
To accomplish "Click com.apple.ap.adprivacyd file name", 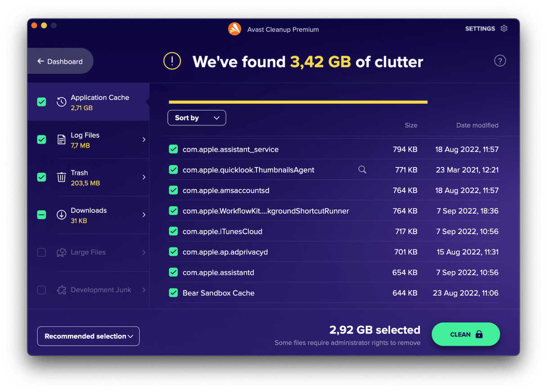I will click(x=225, y=252).
